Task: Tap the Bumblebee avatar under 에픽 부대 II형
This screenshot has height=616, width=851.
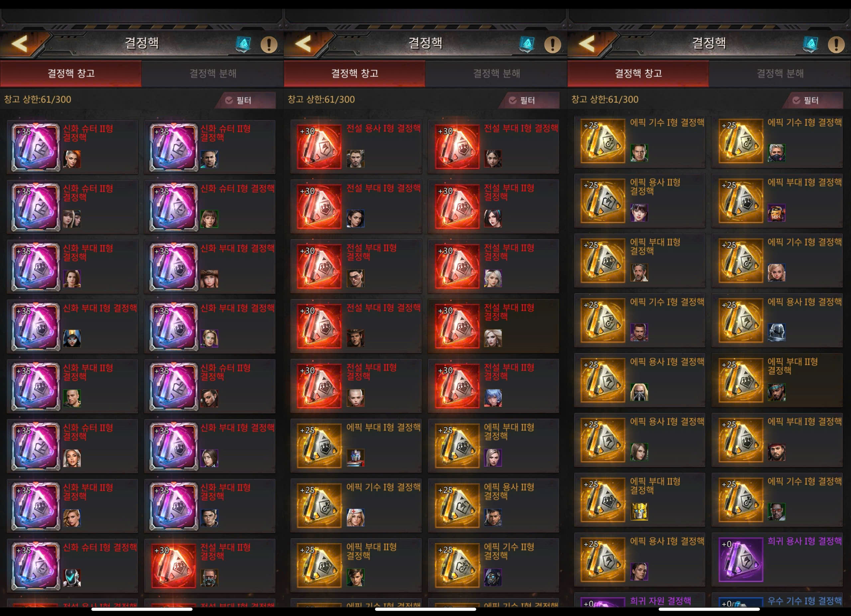Action: coord(639,512)
